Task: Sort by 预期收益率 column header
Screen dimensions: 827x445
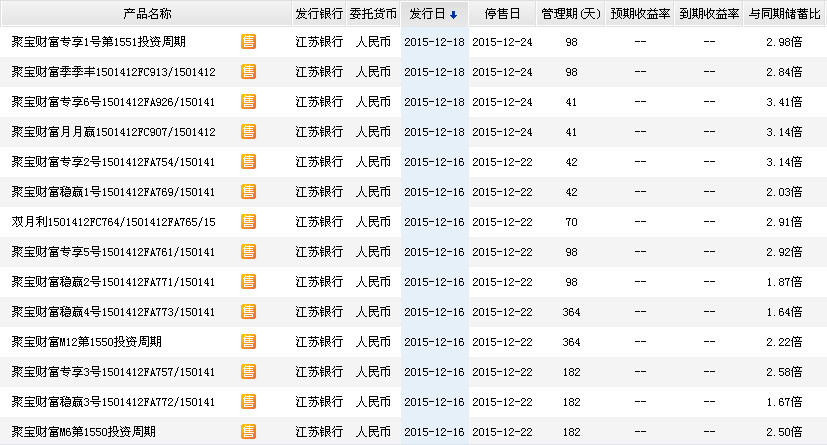Action: click(640, 14)
